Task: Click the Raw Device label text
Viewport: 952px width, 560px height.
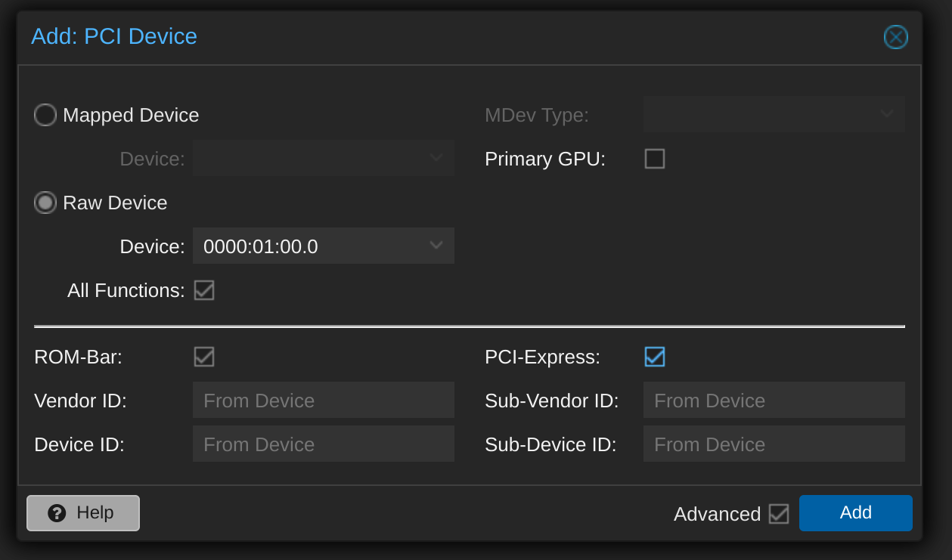Action: click(115, 203)
